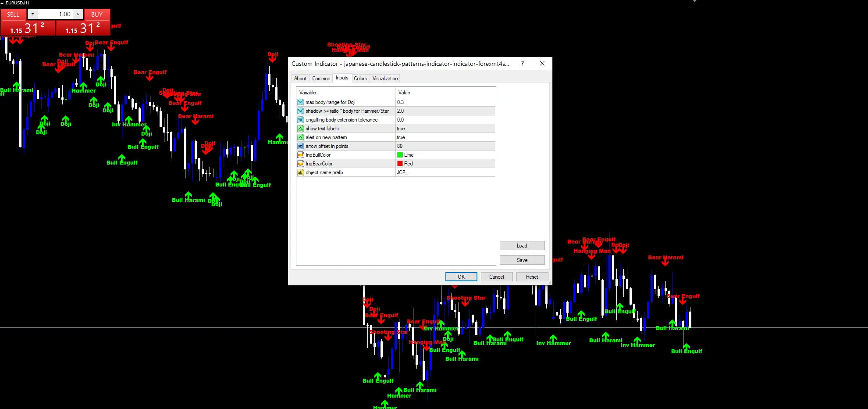
Task: Click the color icon beside InpBearColor
Action: click(x=300, y=164)
